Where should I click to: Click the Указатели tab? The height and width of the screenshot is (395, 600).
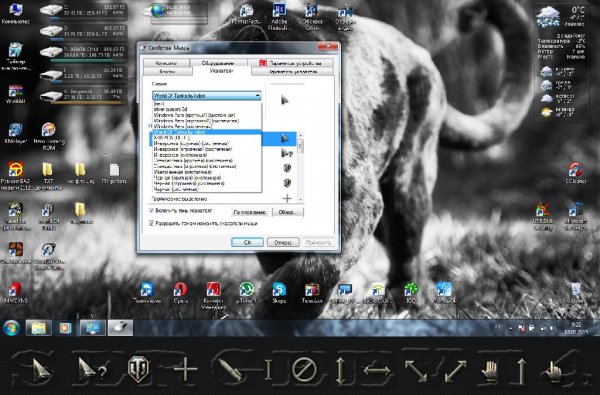(x=222, y=71)
